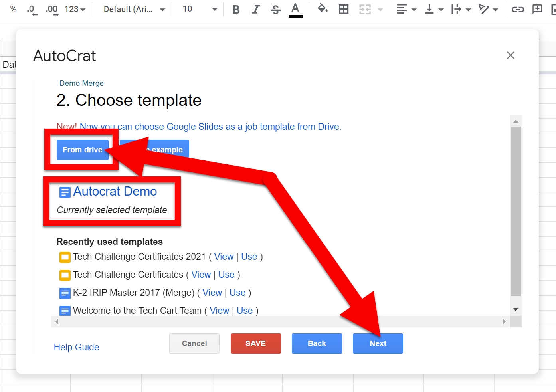Use the Tech Challenge Certificates template
556x392 pixels.
(x=226, y=275)
